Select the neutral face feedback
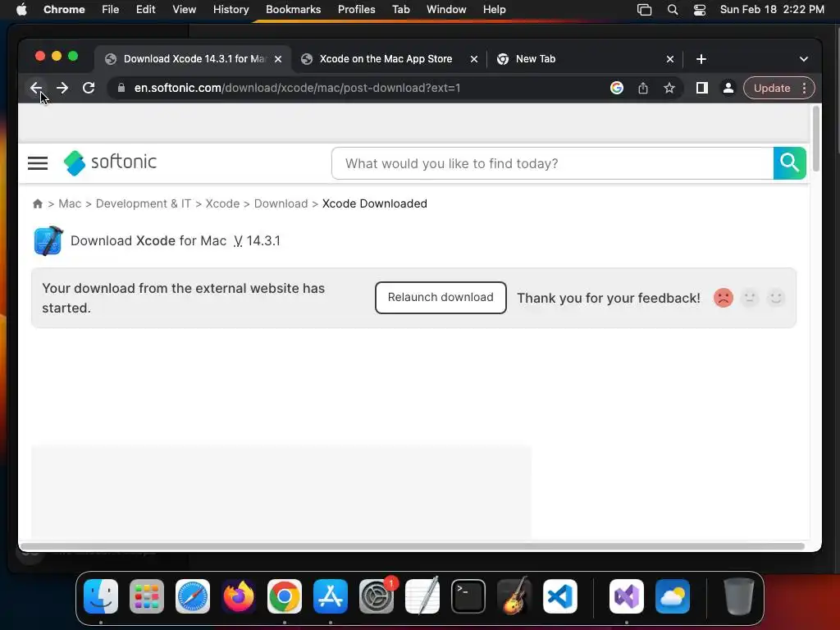Image resolution: width=840 pixels, height=630 pixels. coord(750,297)
